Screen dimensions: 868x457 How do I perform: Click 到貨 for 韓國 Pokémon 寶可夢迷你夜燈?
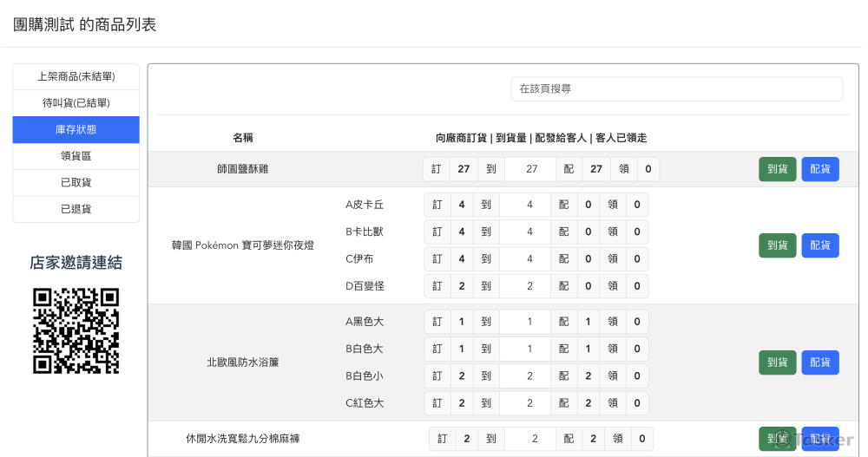pos(777,245)
